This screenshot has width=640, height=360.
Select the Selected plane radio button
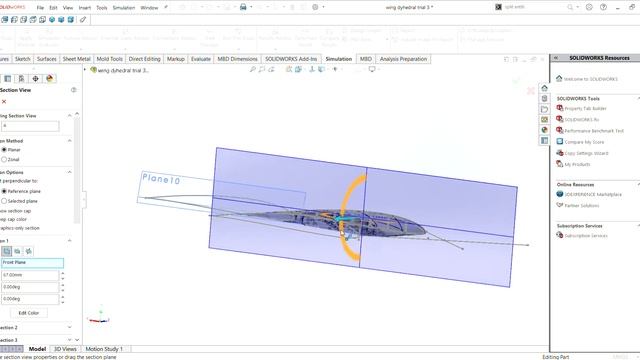click(x=4, y=201)
